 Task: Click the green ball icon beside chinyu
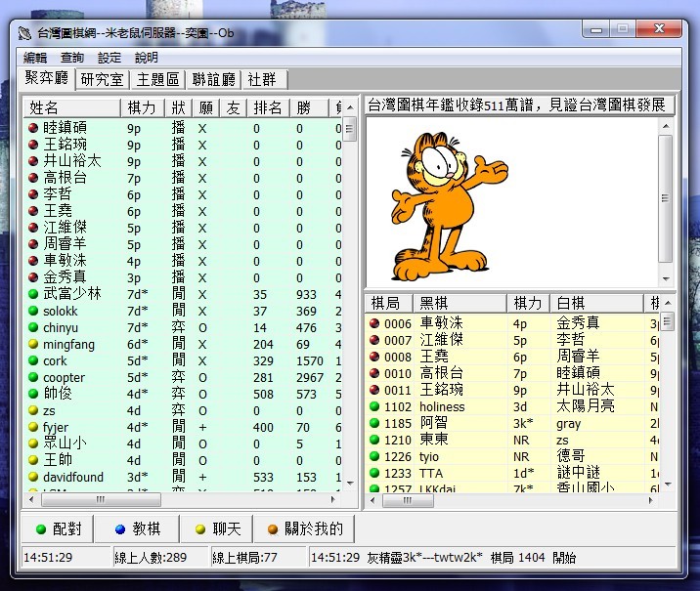pos(33,327)
